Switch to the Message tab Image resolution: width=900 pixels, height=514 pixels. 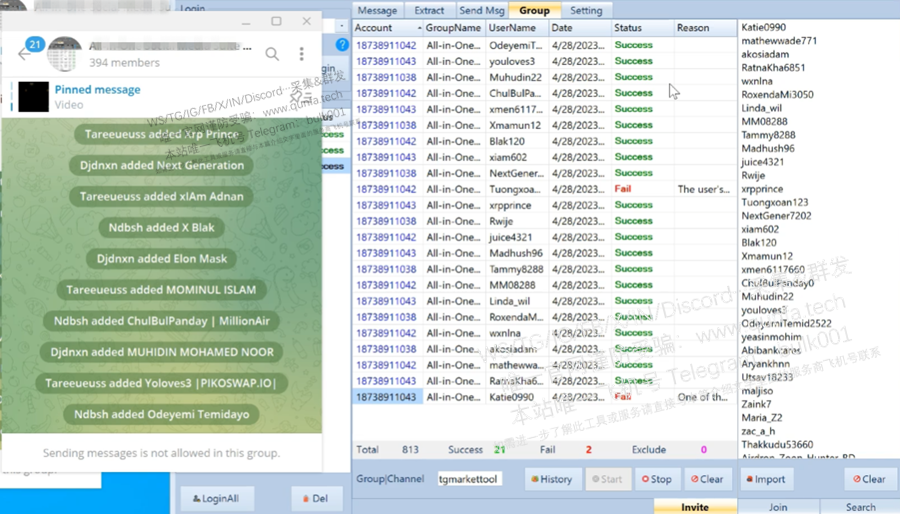point(377,10)
